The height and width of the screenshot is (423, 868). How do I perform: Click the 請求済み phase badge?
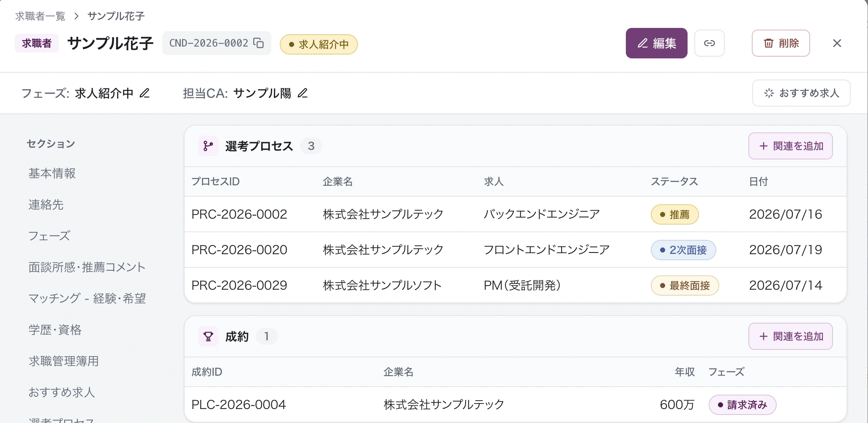pos(742,405)
